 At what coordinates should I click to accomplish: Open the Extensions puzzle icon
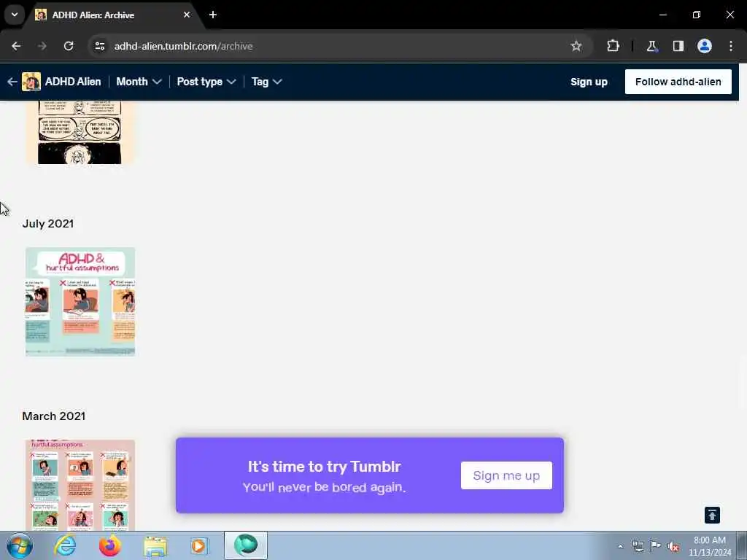click(x=613, y=46)
